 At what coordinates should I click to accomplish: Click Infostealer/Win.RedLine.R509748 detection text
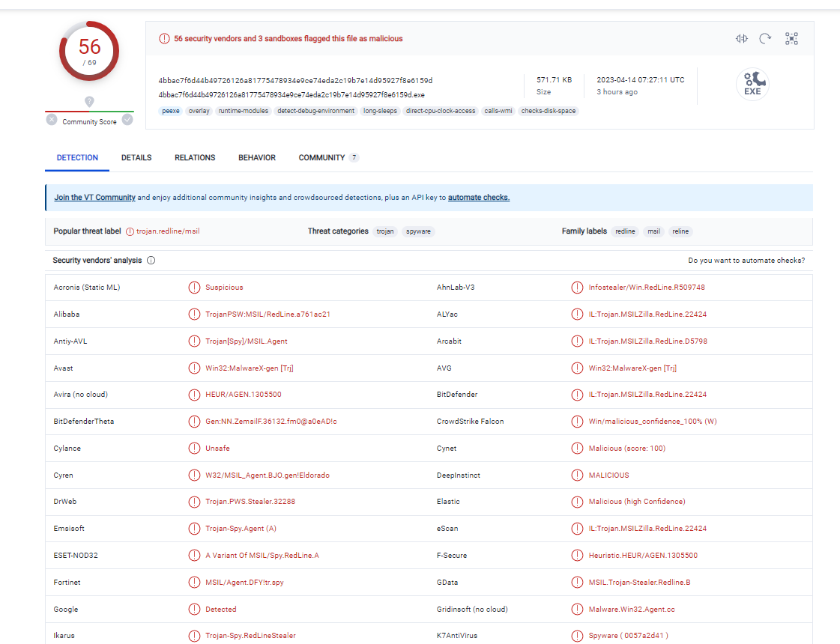647,288
